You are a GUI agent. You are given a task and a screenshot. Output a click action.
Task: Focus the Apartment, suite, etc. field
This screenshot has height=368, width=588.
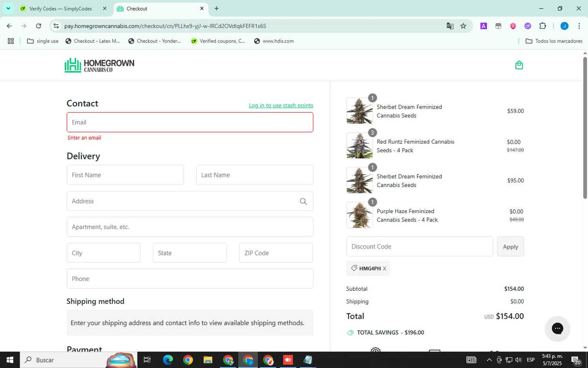point(190,227)
